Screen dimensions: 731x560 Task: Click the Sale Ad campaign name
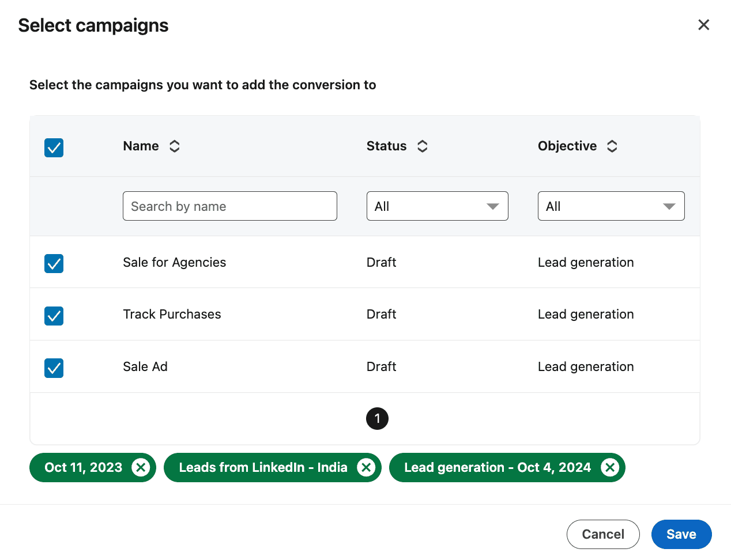[145, 367]
